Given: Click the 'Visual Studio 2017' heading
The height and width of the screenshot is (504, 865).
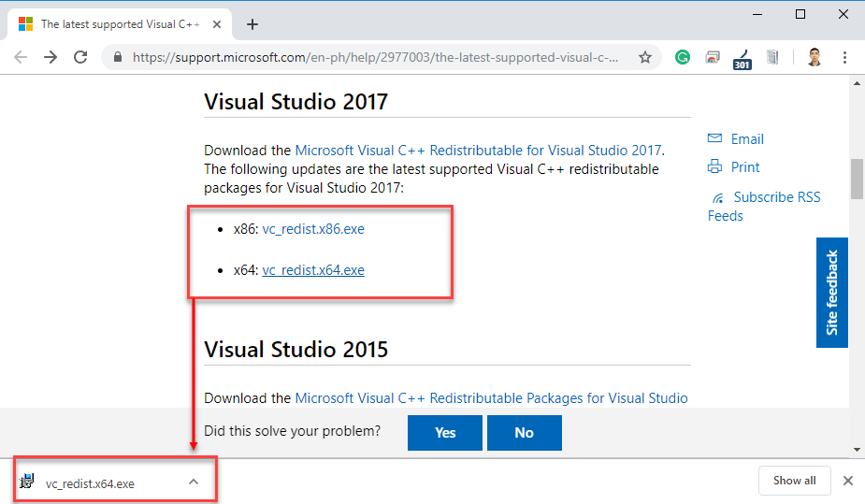Looking at the screenshot, I should [x=296, y=102].
